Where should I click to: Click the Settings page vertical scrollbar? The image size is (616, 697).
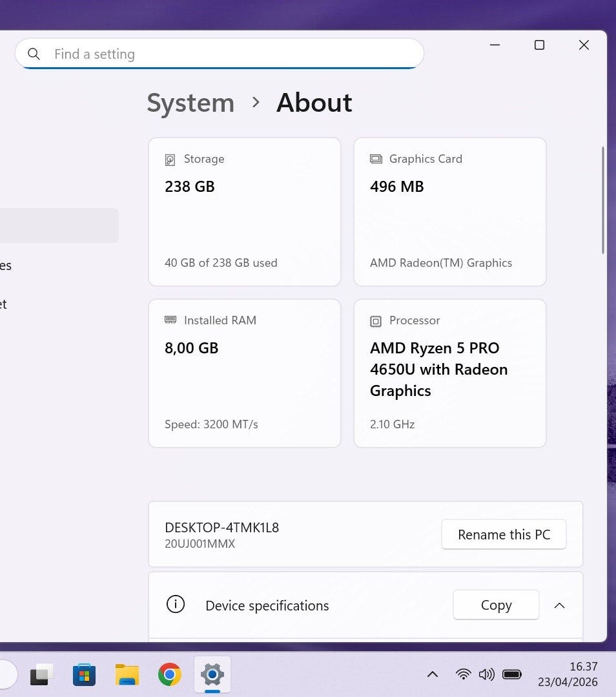603,200
